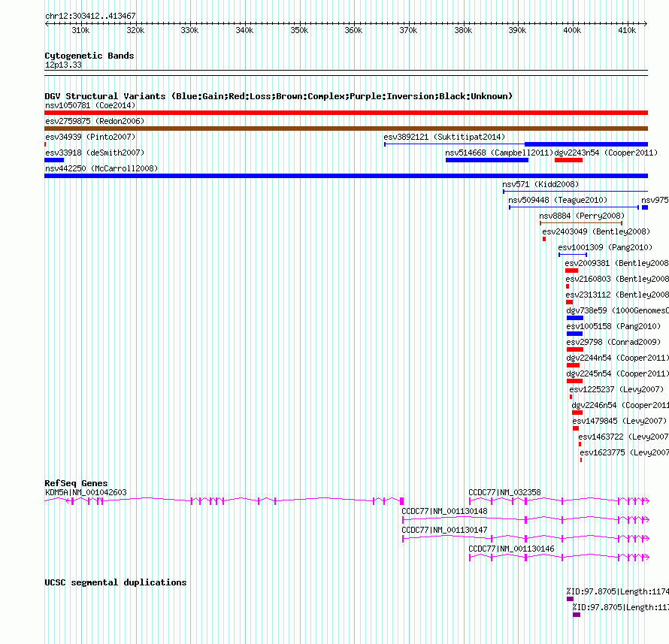Open CCDC77|NM_001130146 transcript label

click(x=511, y=549)
